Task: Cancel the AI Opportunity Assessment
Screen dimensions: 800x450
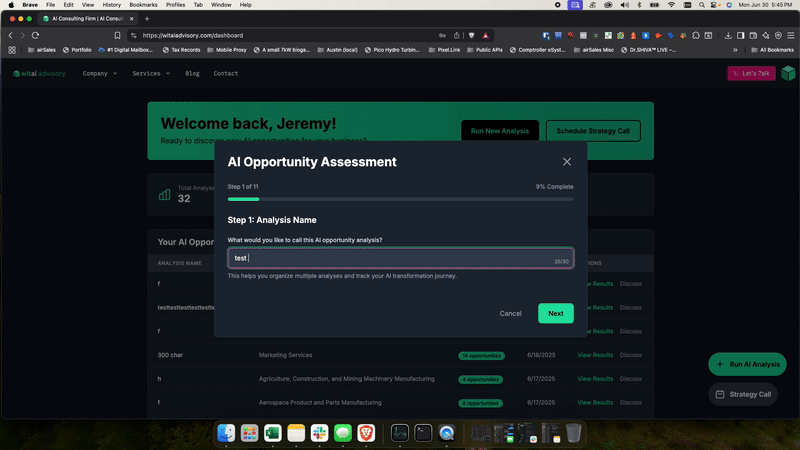Action: pos(510,313)
